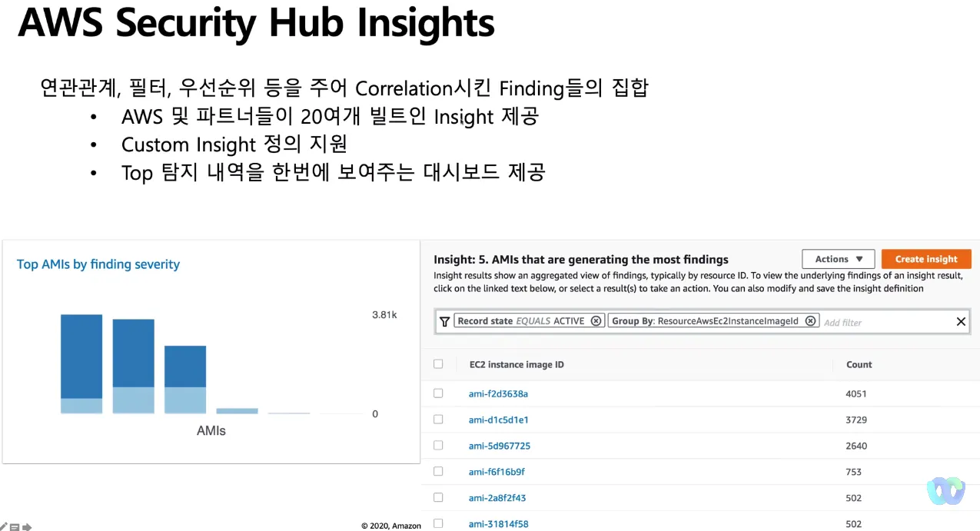
Task: Open the ami-d1c5d1e1 link
Action: click(499, 420)
